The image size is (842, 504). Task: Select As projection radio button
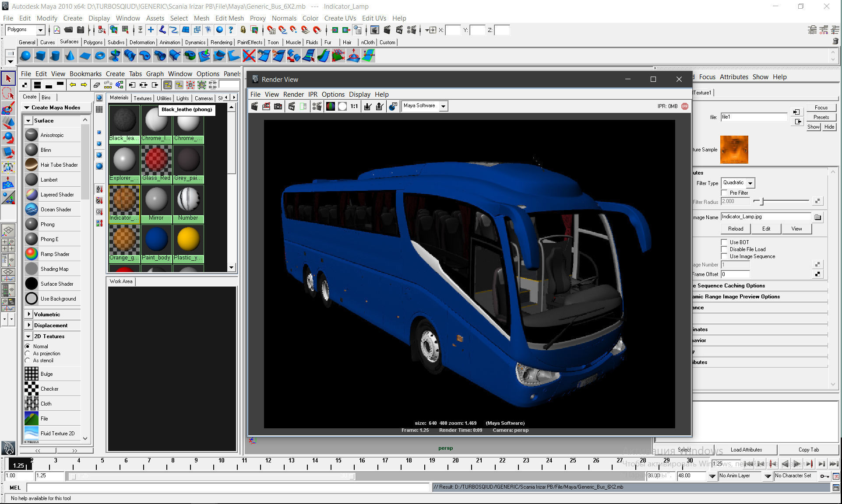tap(28, 353)
